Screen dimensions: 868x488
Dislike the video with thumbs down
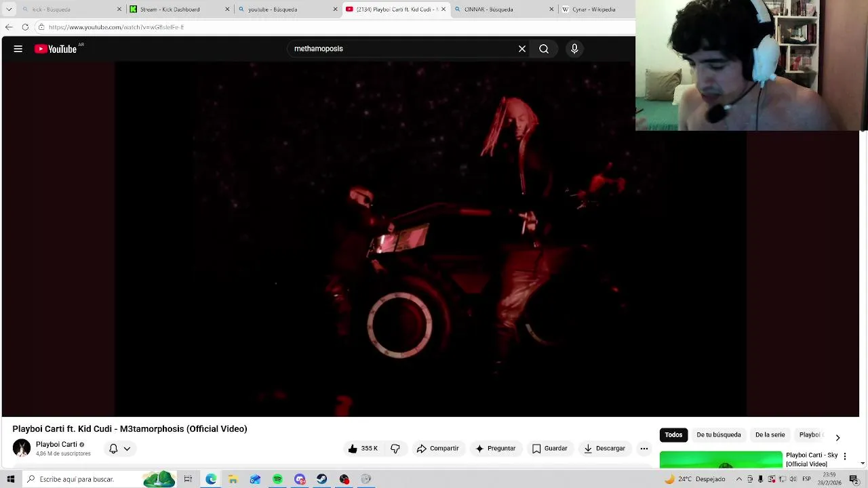coord(395,449)
